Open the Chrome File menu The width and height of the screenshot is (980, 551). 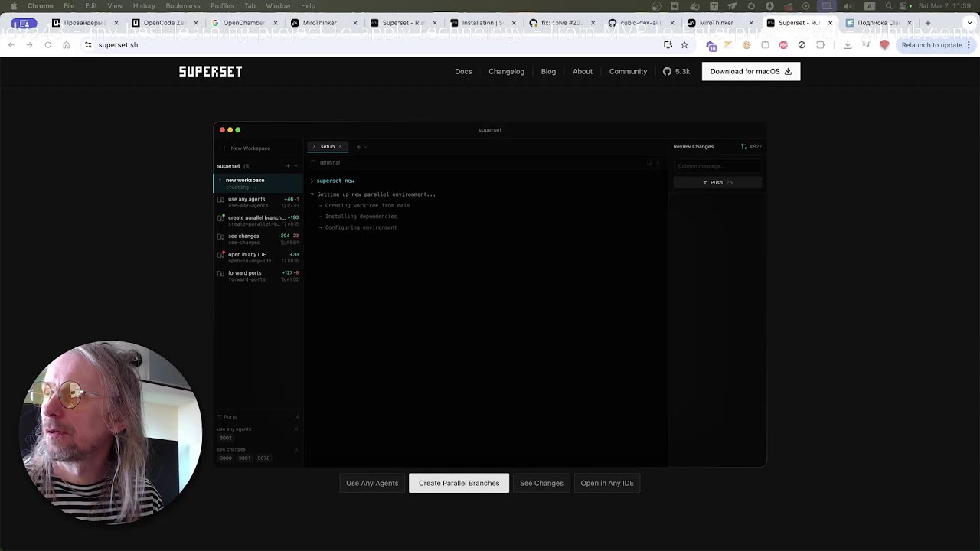point(69,6)
